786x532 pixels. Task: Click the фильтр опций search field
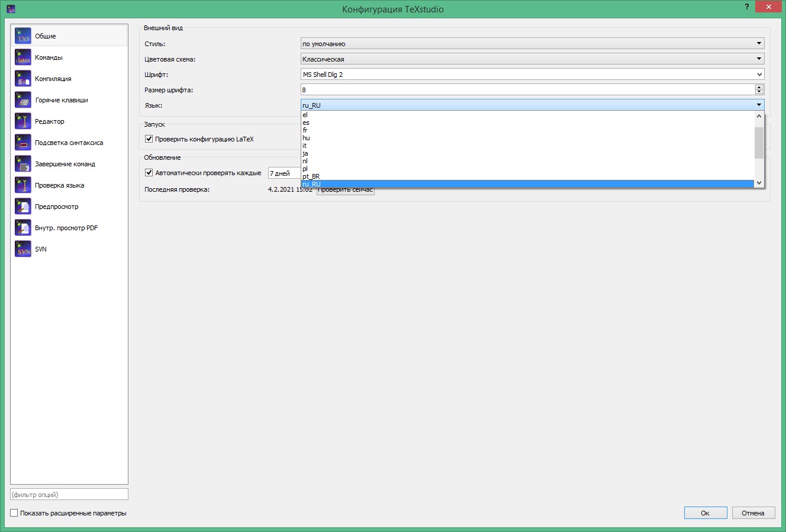point(69,494)
